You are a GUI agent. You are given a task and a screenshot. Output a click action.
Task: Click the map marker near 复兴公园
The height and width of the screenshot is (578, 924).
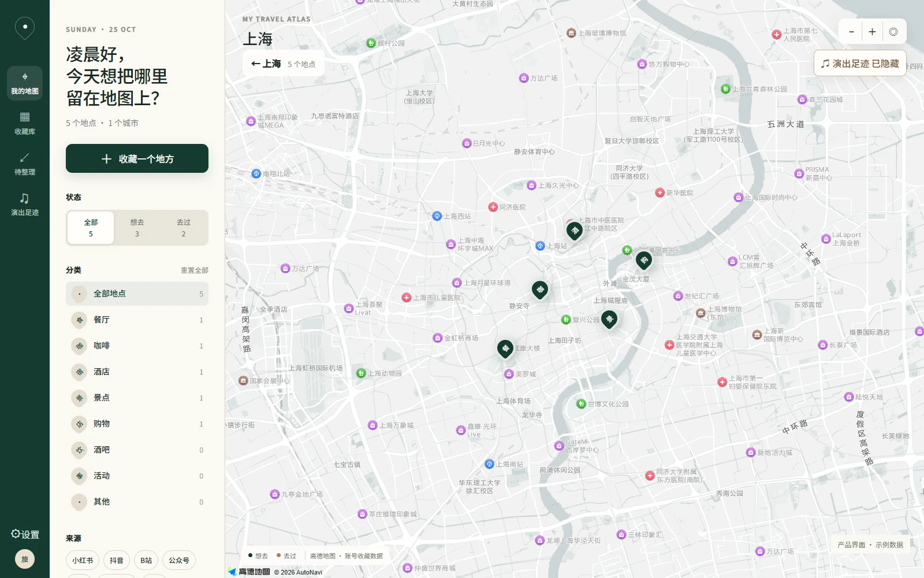[609, 319]
